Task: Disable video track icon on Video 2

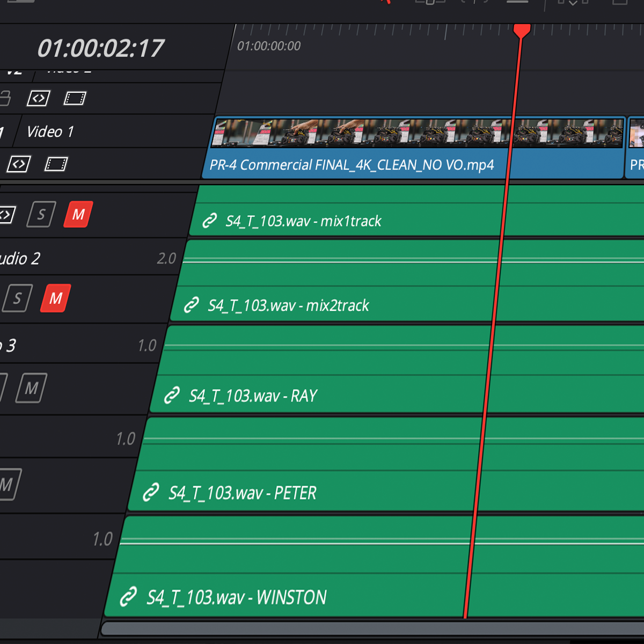Action: pos(75,98)
